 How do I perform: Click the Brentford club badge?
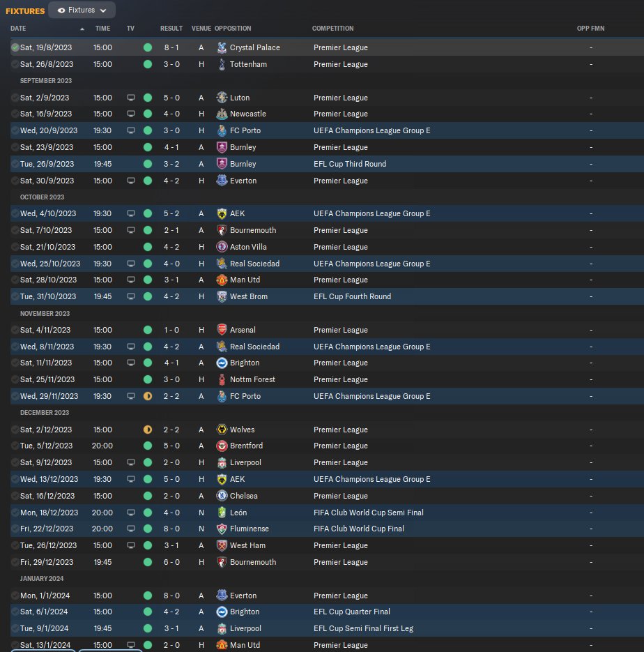coord(222,446)
